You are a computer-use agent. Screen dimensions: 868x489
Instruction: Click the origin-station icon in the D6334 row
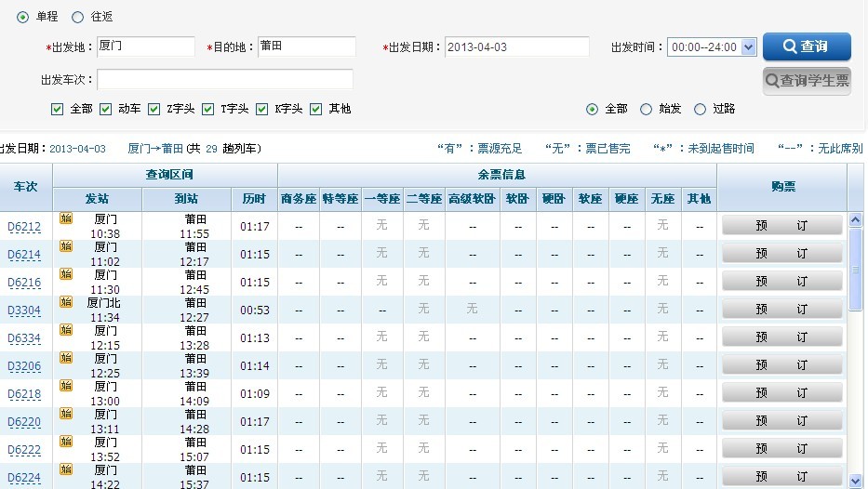tap(66, 330)
